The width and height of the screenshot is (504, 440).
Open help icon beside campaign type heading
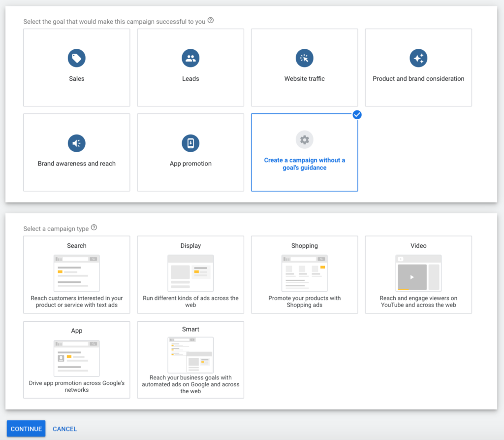click(x=94, y=228)
